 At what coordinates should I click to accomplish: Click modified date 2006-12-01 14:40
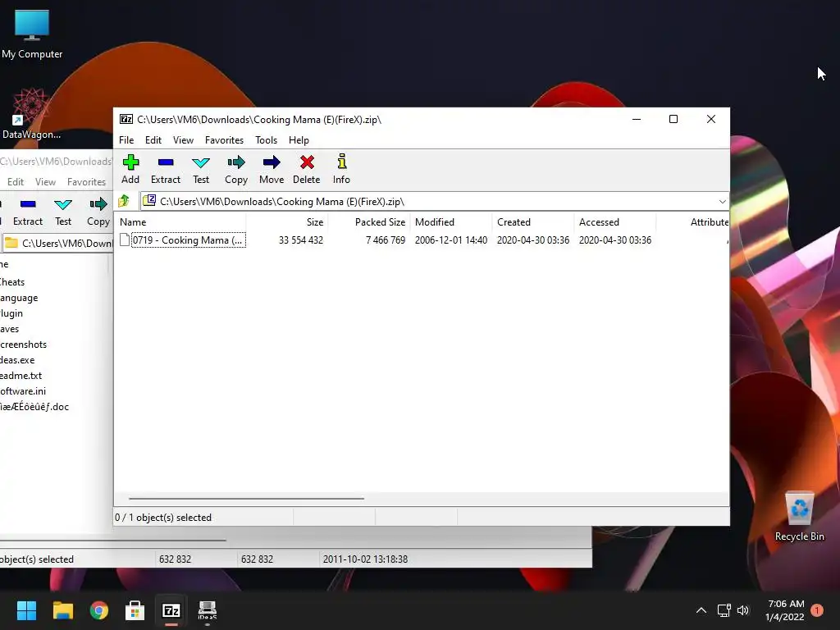(x=451, y=240)
